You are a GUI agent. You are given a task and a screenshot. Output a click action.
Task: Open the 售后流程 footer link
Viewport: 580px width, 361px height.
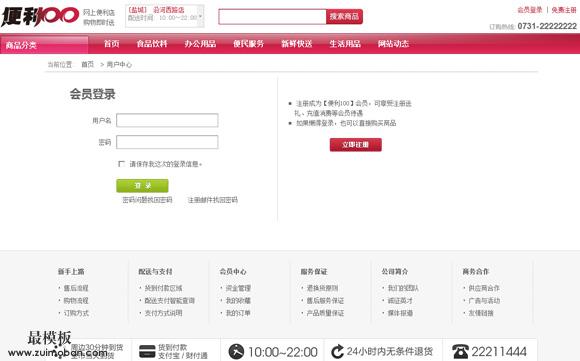pyautogui.click(x=76, y=288)
